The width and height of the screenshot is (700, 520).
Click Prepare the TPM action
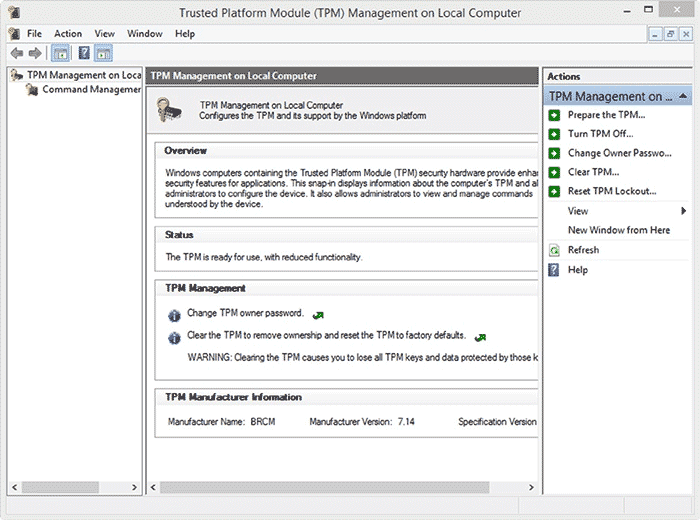606,115
